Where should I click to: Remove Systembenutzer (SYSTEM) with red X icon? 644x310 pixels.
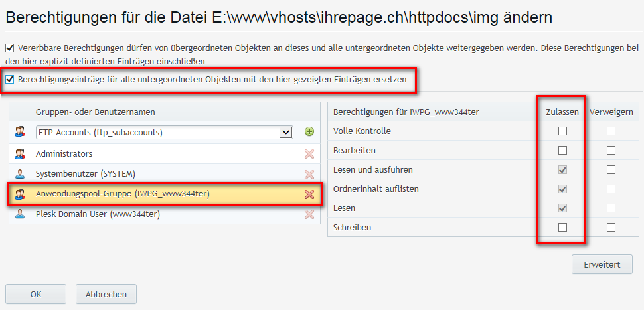coord(309,175)
